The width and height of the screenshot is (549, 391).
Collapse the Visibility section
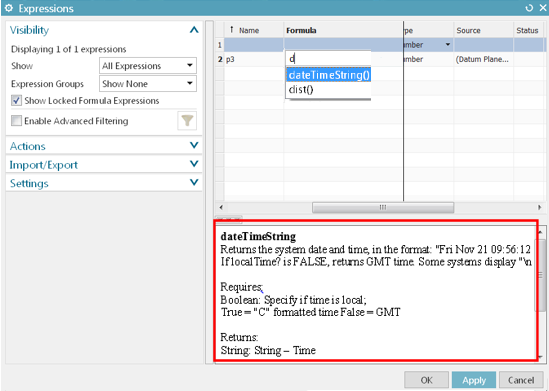click(194, 30)
